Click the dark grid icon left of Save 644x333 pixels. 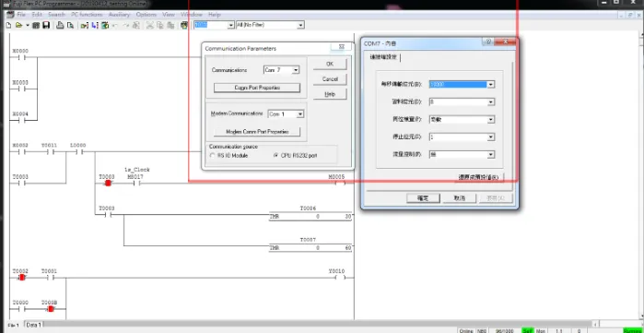coord(36,25)
